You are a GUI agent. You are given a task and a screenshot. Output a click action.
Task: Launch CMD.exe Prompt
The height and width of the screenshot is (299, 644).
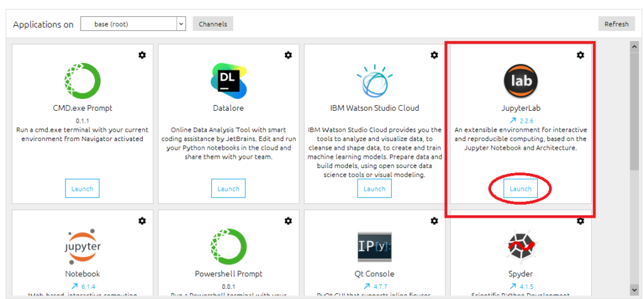tap(82, 189)
